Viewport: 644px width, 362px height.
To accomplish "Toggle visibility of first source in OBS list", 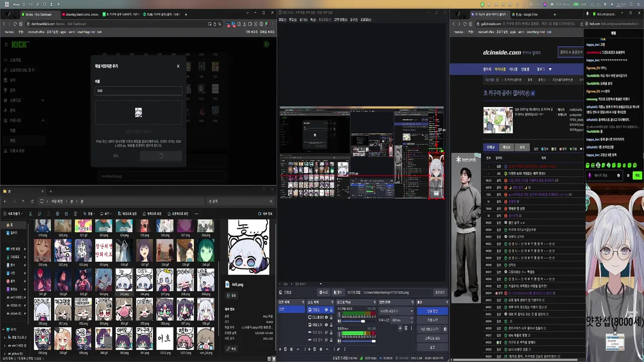I will (326, 310).
